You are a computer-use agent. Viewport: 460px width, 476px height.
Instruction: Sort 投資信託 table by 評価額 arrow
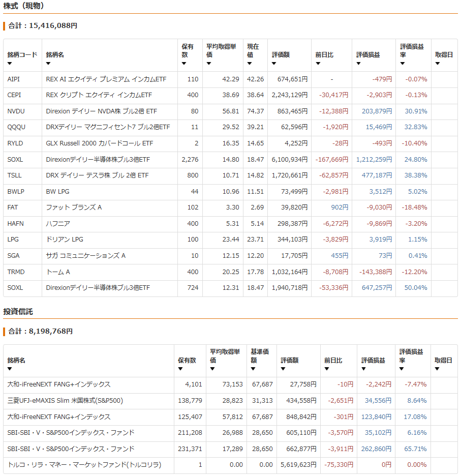[x=283, y=369]
